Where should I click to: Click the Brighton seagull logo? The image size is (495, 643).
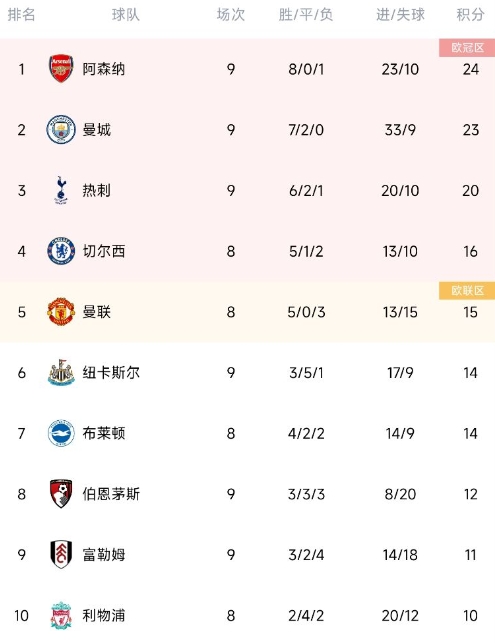[x=61, y=433]
